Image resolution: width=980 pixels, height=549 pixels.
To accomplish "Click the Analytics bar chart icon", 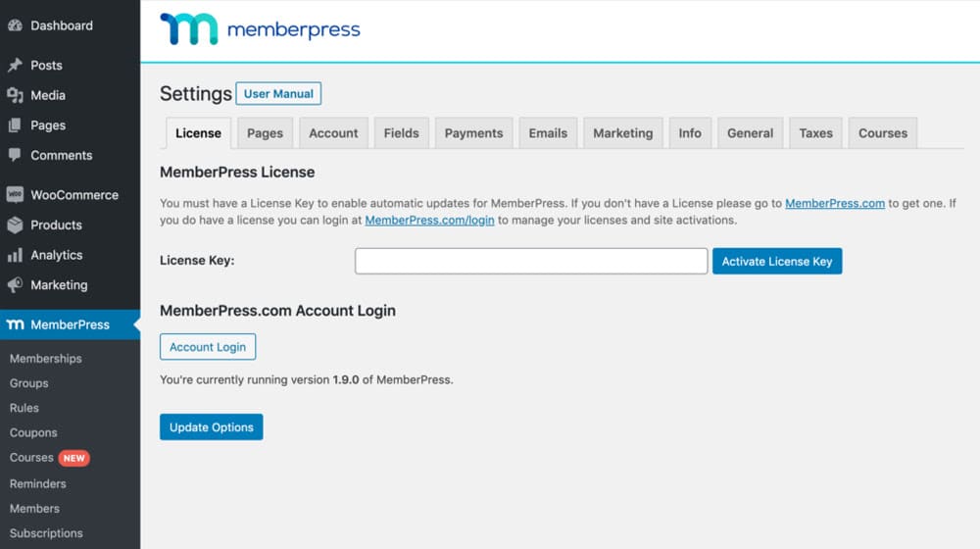I will 15,255.
